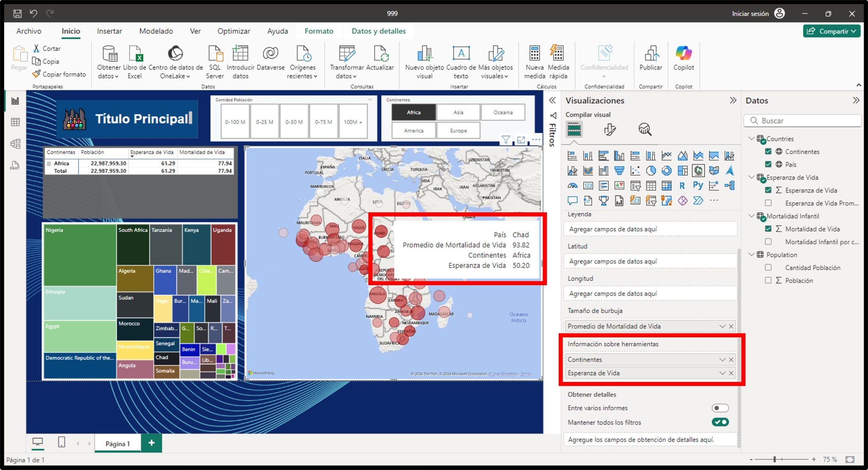Image resolution: width=868 pixels, height=470 pixels.
Task: Switch to Table view in left sidebar
Action: [15, 122]
